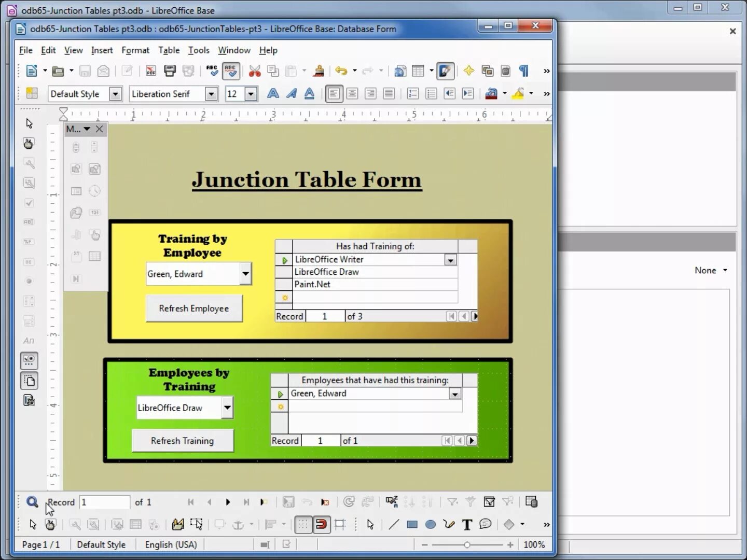747x560 pixels.
Task: Expand LibreOffice Writer cell dropdown in table
Action: (450, 260)
